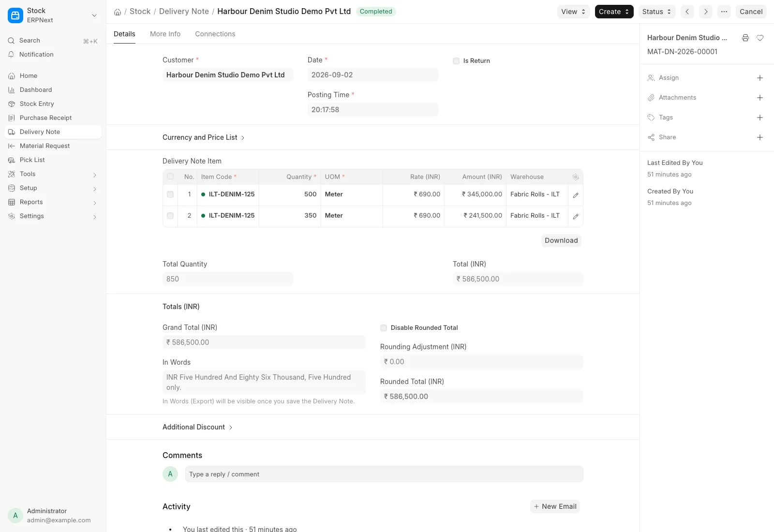Viewport: 774px width, 532px height.
Task: Toggle the Is Return checkbox
Action: [x=456, y=61]
